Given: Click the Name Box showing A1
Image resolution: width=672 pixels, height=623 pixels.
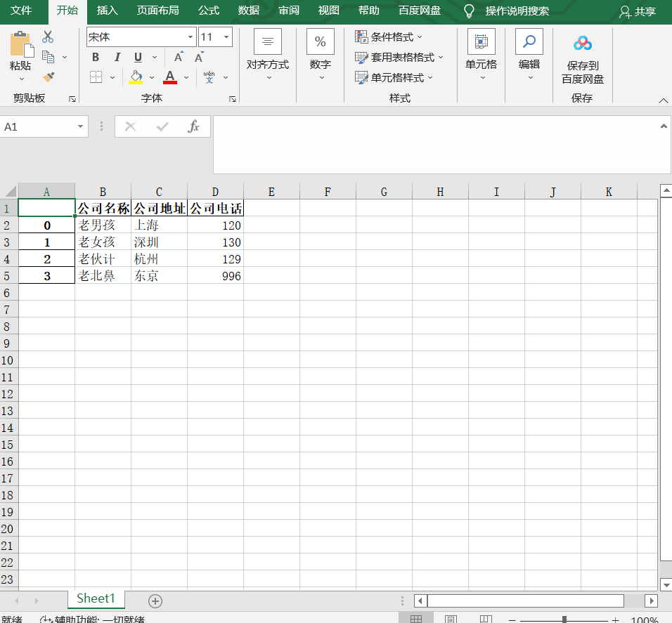Looking at the screenshot, I should pyautogui.click(x=38, y=126).
